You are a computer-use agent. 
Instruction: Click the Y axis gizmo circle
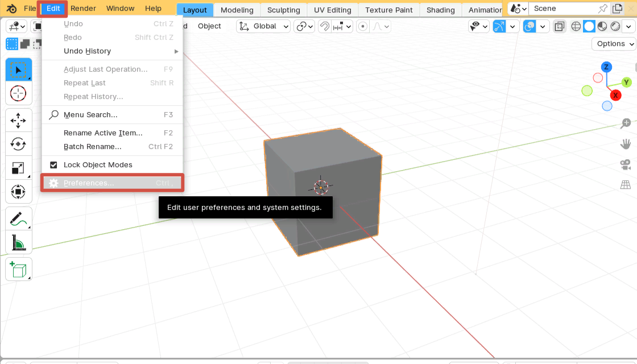(x=626, y=82)
